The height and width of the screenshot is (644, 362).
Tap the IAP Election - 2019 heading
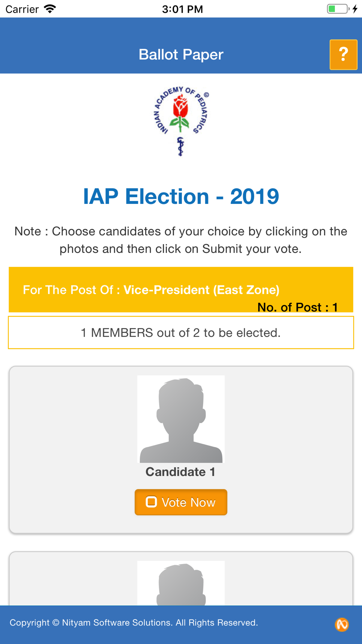181,196
